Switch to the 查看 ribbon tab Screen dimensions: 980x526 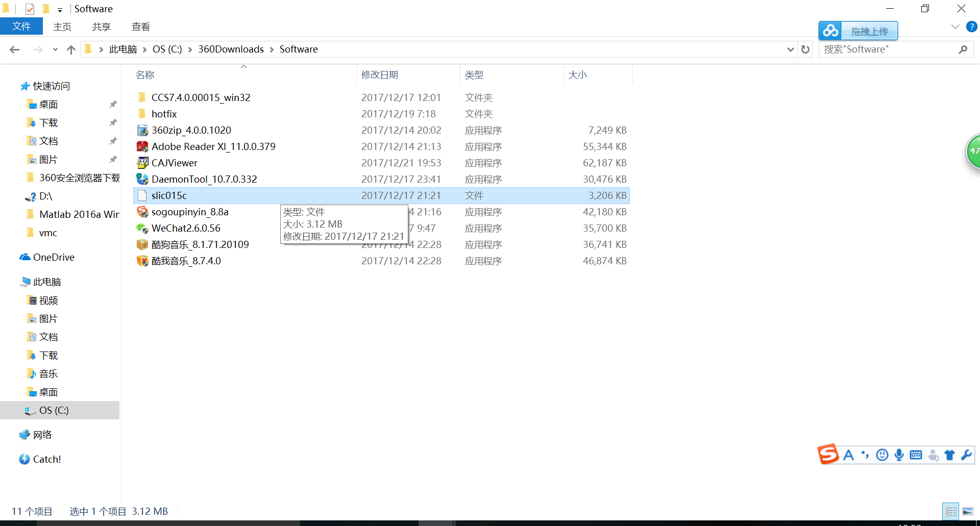point(141,27)
